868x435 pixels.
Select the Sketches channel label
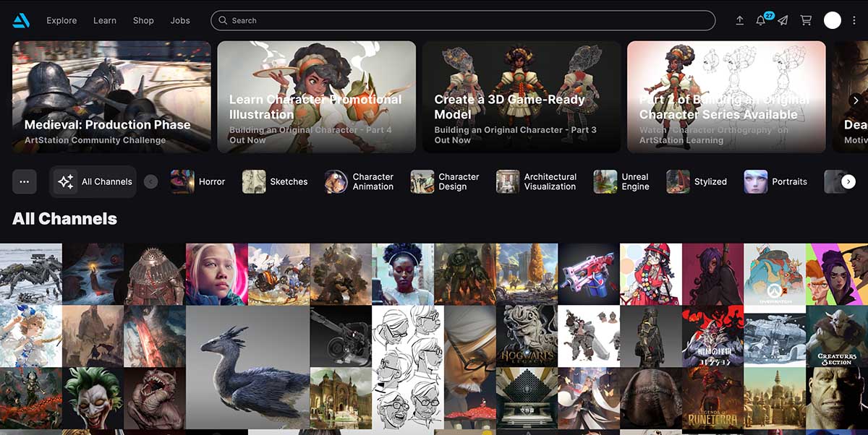click(x=289, y=181)
